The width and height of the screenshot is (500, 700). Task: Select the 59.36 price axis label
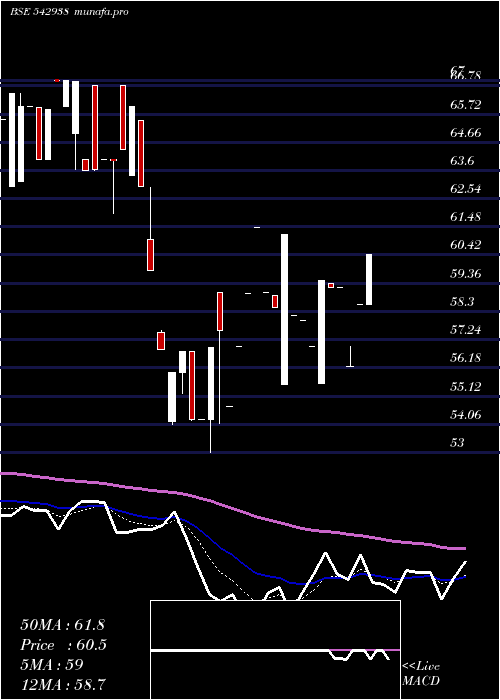(466, 274)
